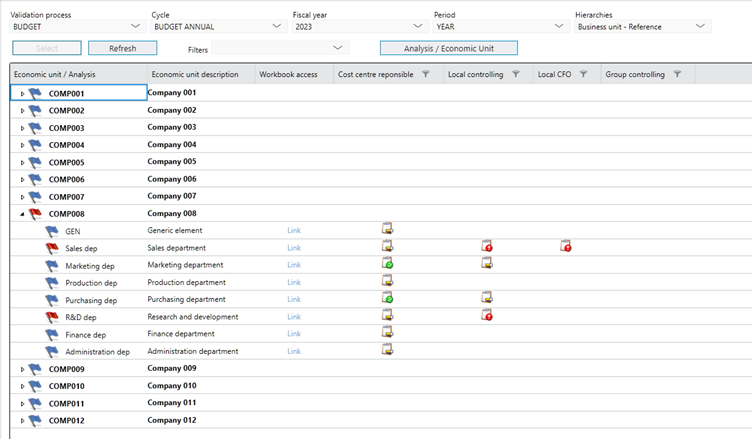752x439 pixels.
Task: Click the red flag beside Sales dep
Action: coord(53,247)
